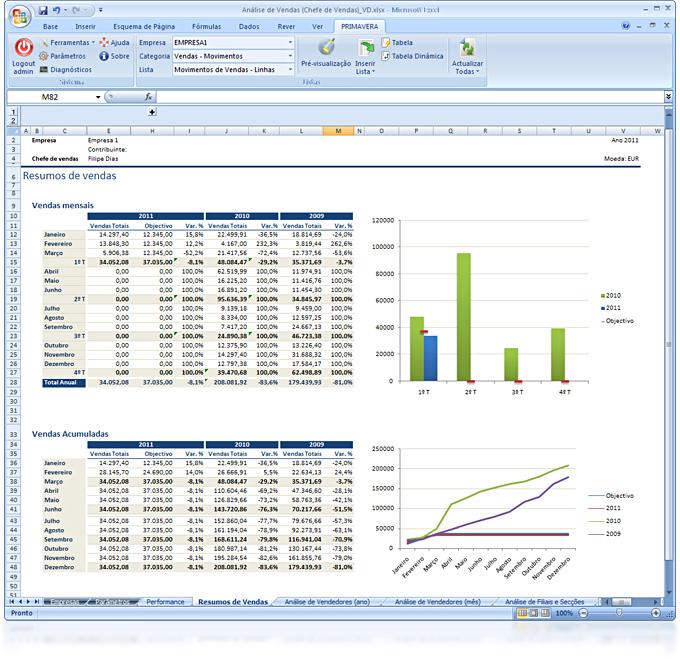Click the 2010 legend entry in bar chart

[x=610, y=295]
